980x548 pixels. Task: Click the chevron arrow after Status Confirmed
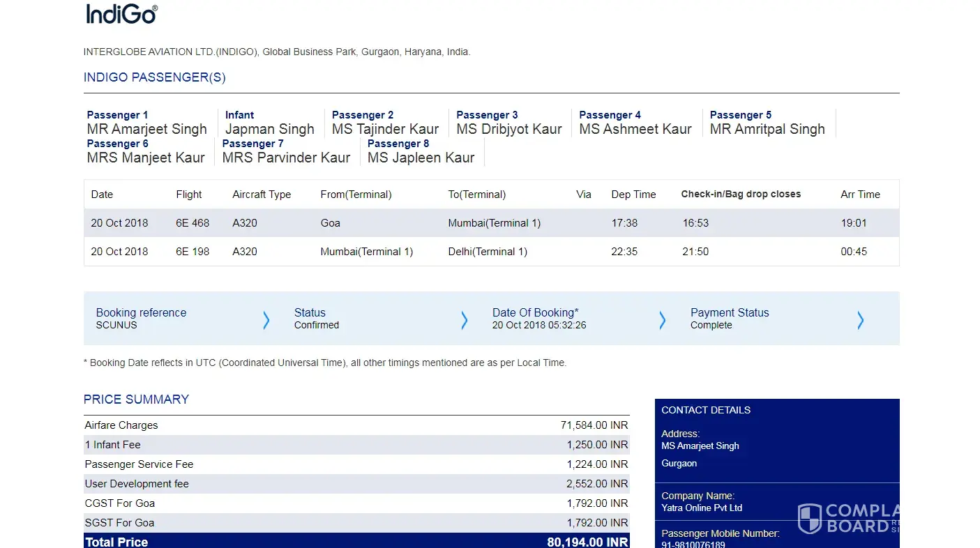click(x=464, y=320)
